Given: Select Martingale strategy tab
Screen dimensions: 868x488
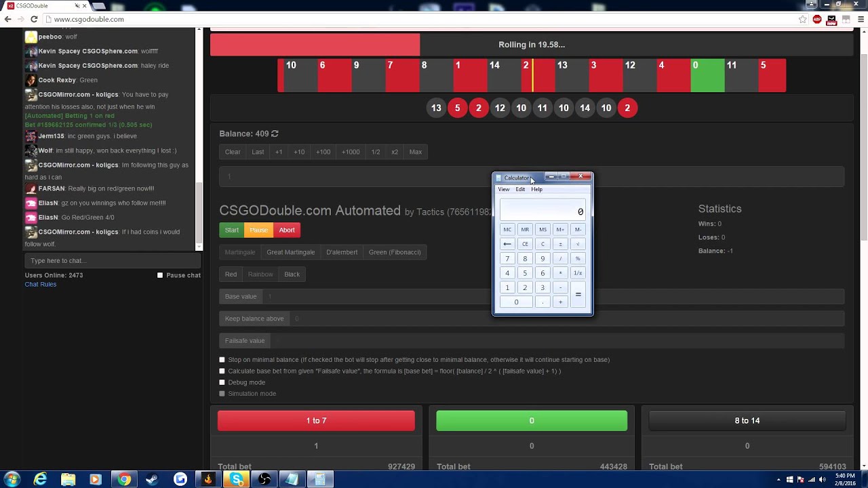Looking at the screenshot, I should pyautogui.click(x=240, y=252).
